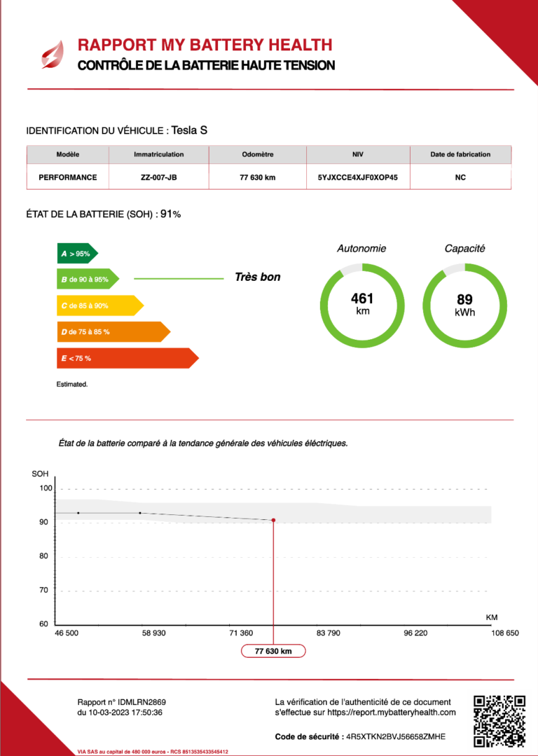
Task: Click the 77 630 km odometer cell
Action: 257,177
